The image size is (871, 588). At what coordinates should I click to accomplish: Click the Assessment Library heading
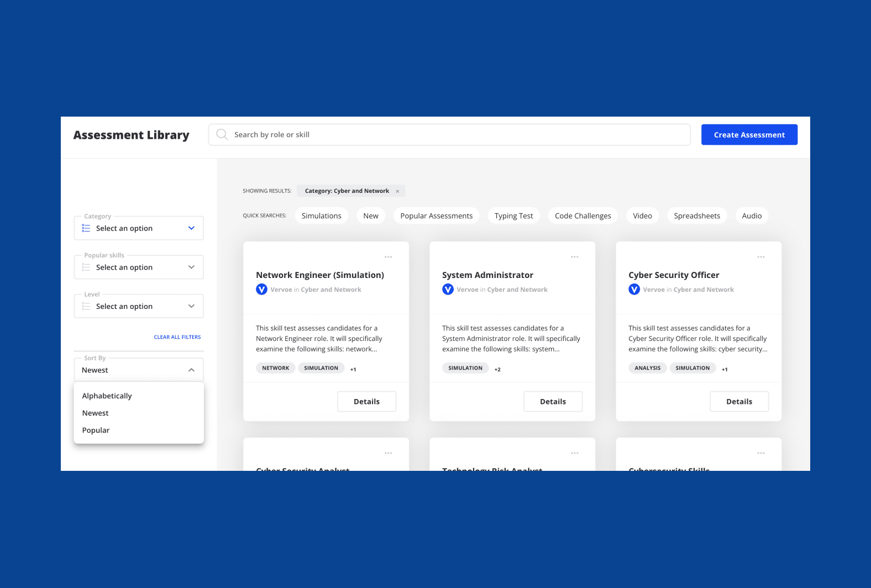(x=132, y=135)
